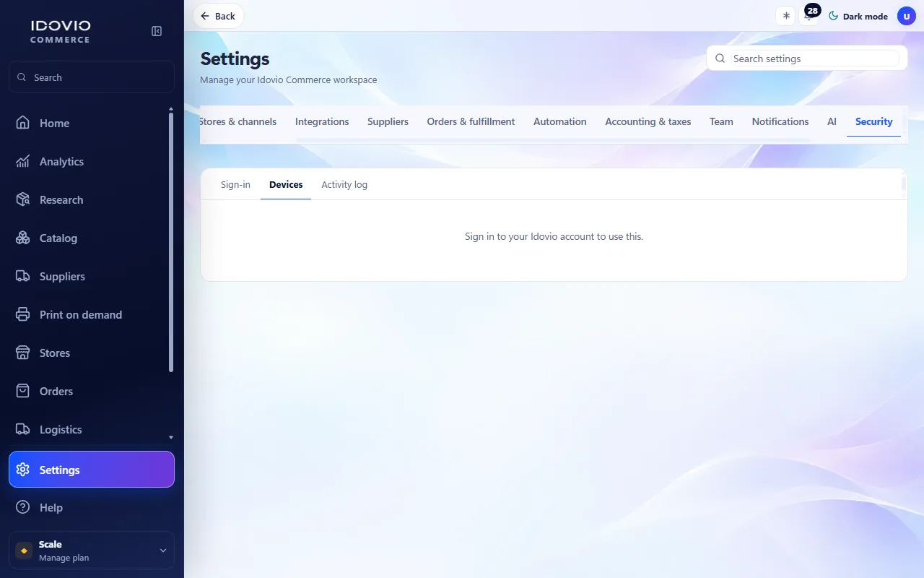Click the asterisk button in top bar
This screenshot has width=924, height=578.
coord(785,16)
